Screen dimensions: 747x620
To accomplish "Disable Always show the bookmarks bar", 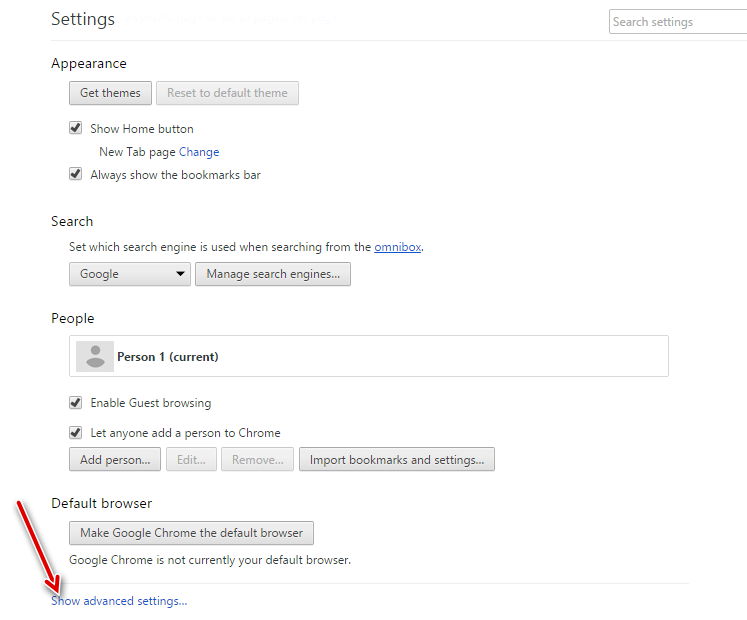I will [x=75, y=174].
